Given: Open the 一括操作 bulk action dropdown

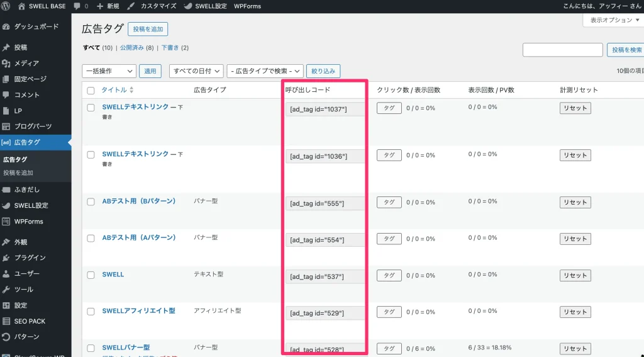Looking at the screenshot, I should coord(109,71).
